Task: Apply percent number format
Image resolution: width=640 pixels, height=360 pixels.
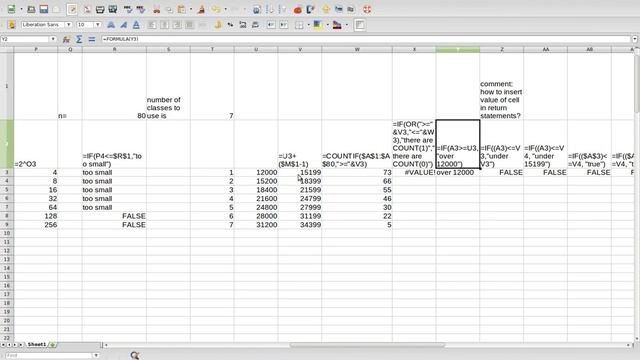Action: coord(230,25)
